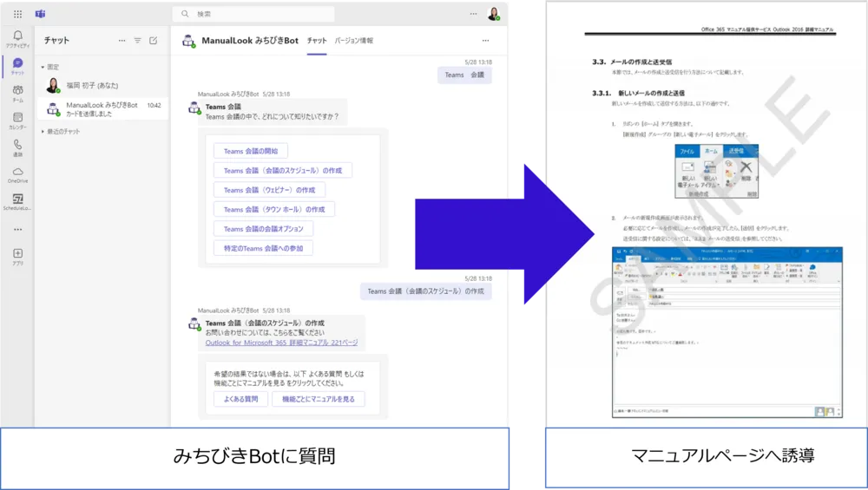This screenshot has height=490, width=868.
Task: Switch to the チャット tab
Action: pos(317,41)
